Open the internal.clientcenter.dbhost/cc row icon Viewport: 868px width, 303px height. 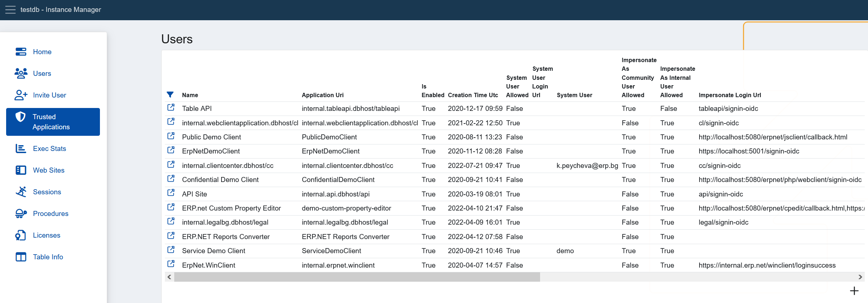[x=171, y=165]
